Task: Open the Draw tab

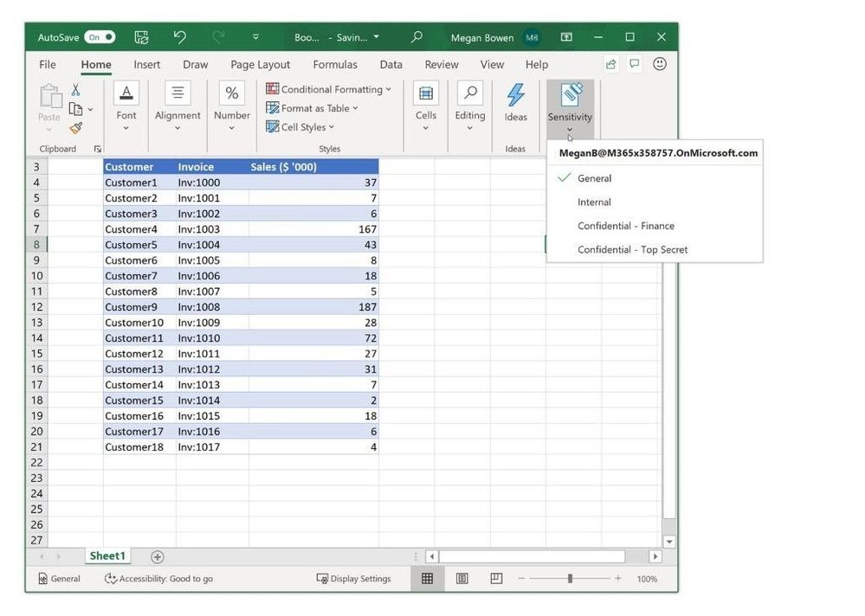Action: pyautogui.click(x=196, y=65)
